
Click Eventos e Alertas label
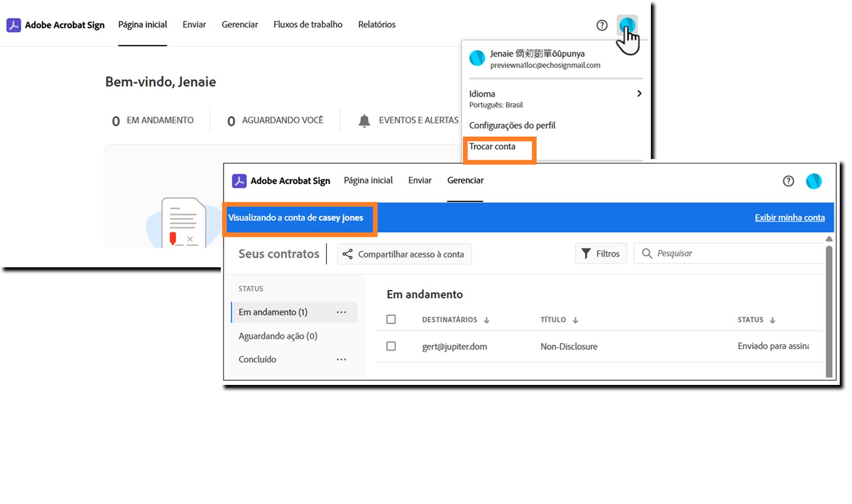pos(419,120)
